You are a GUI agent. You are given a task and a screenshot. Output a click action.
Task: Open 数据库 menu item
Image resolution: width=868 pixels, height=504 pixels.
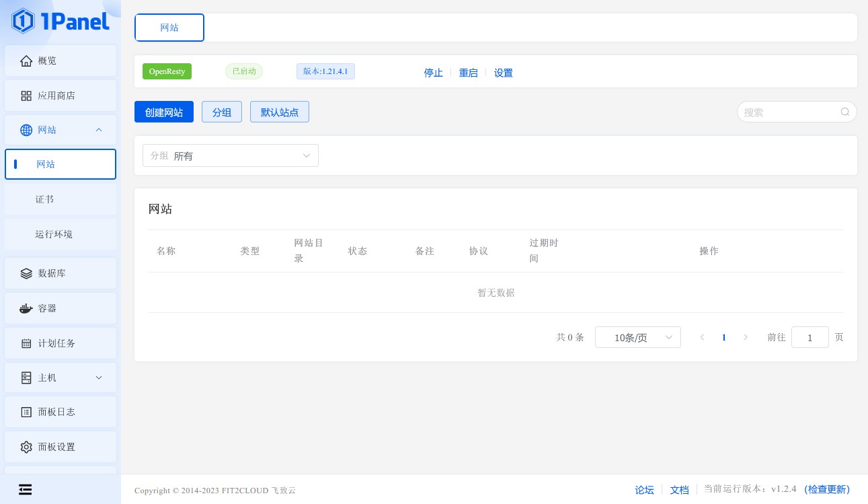click(61, 273)
